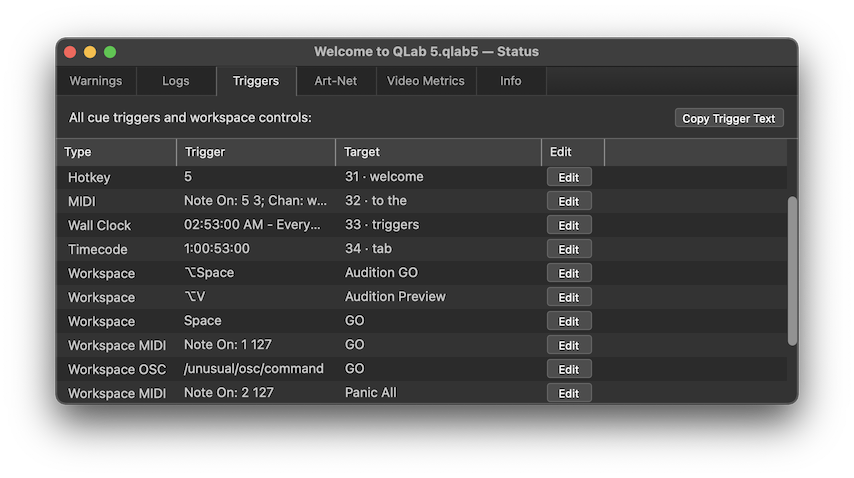Image resolution: width=854 pixels, height=478 pixels.
Task: Open the Logs tab
Action: click(176, 81)
